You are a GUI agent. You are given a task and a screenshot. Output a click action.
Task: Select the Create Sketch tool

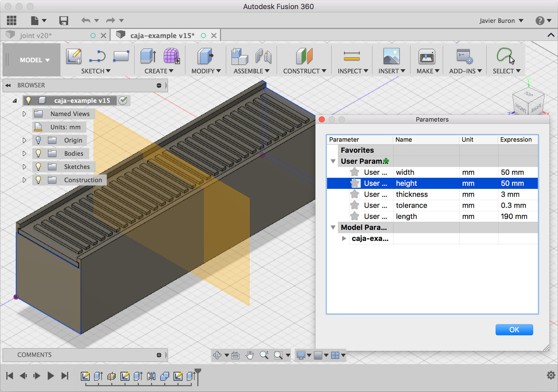point(74,56)
